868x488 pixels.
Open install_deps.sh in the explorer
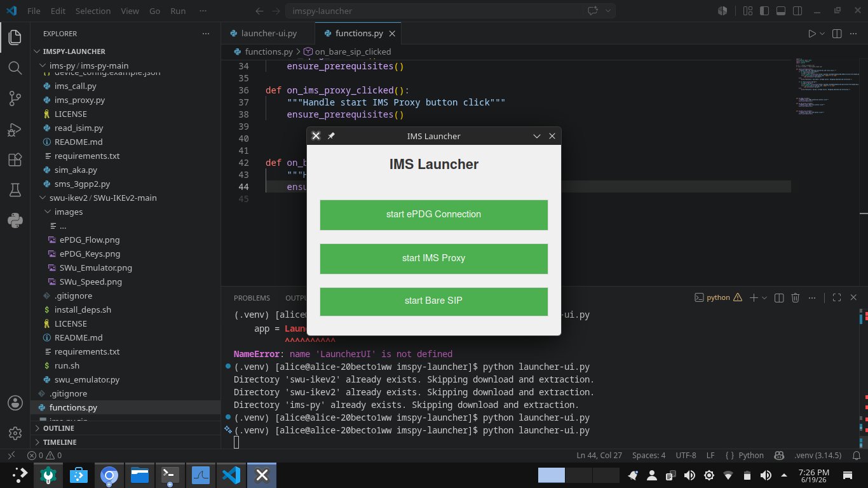83,309
